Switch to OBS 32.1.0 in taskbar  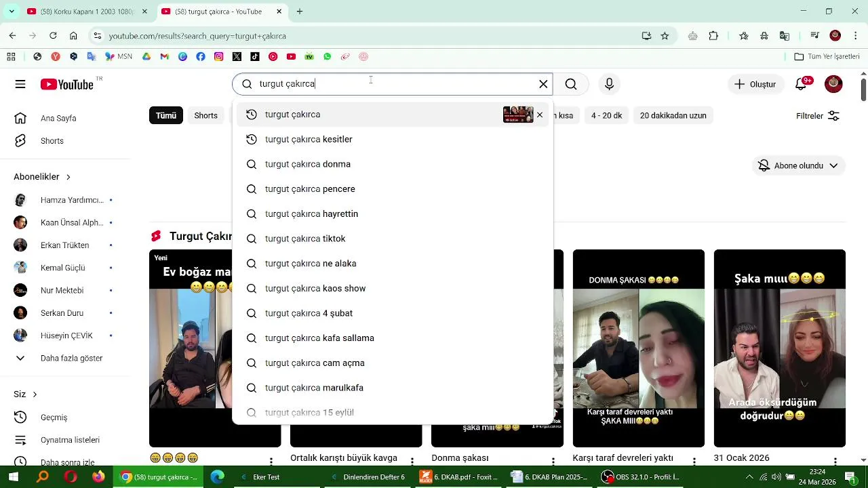(x=641, y=477)
